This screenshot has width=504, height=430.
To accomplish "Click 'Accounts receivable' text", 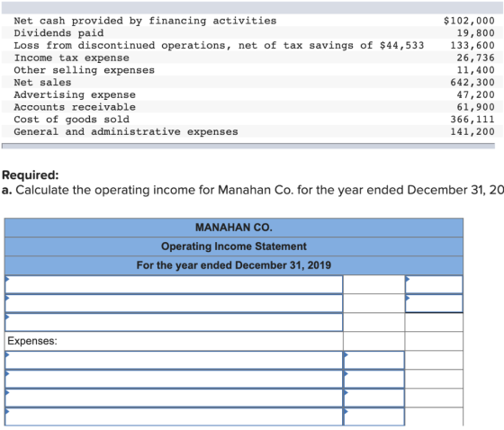I will (75, 107).
